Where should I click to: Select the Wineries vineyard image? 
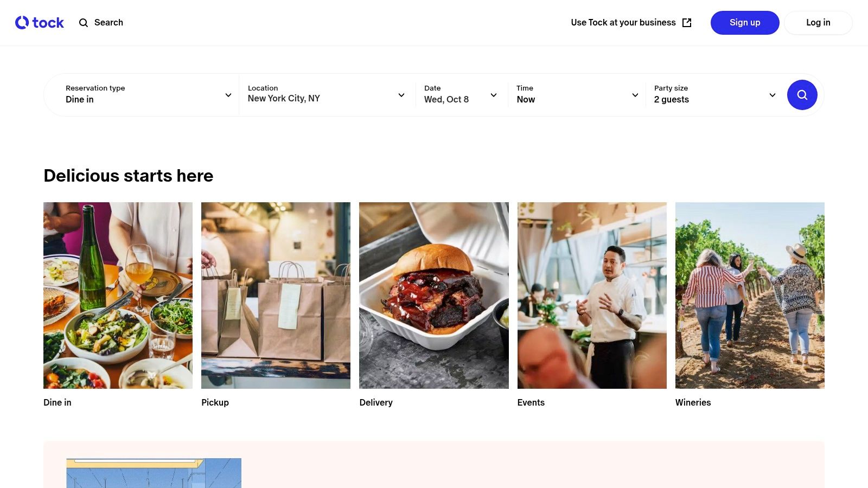(750, 296)
